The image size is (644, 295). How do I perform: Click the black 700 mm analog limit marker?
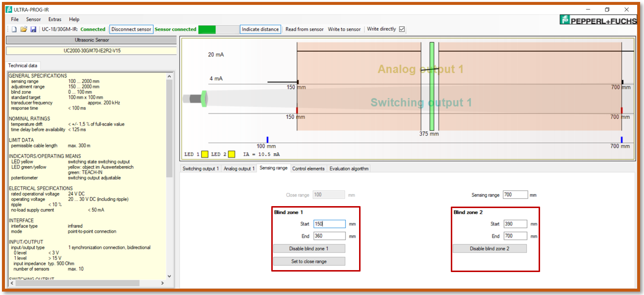pyautogui.click(x=622, y=82)
